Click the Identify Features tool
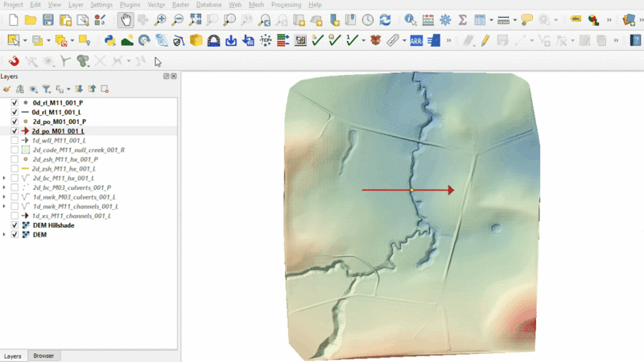Screen dimensions: 644x362 click(x=411, y=19)
